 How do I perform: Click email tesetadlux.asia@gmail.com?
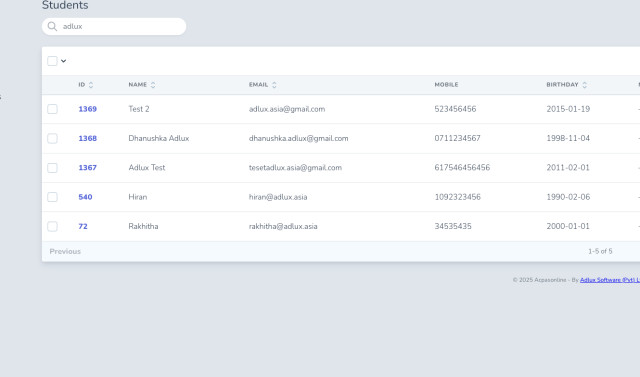tap(296, 168)
